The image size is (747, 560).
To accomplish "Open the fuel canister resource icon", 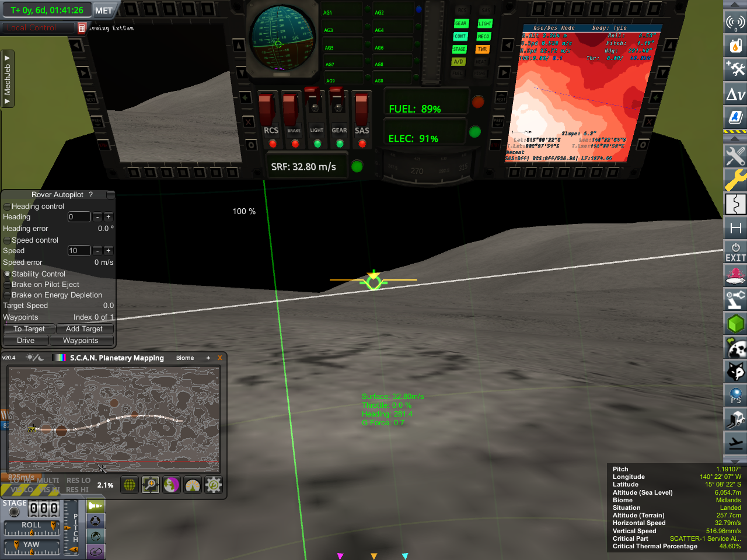I will (x=735, y=45).
